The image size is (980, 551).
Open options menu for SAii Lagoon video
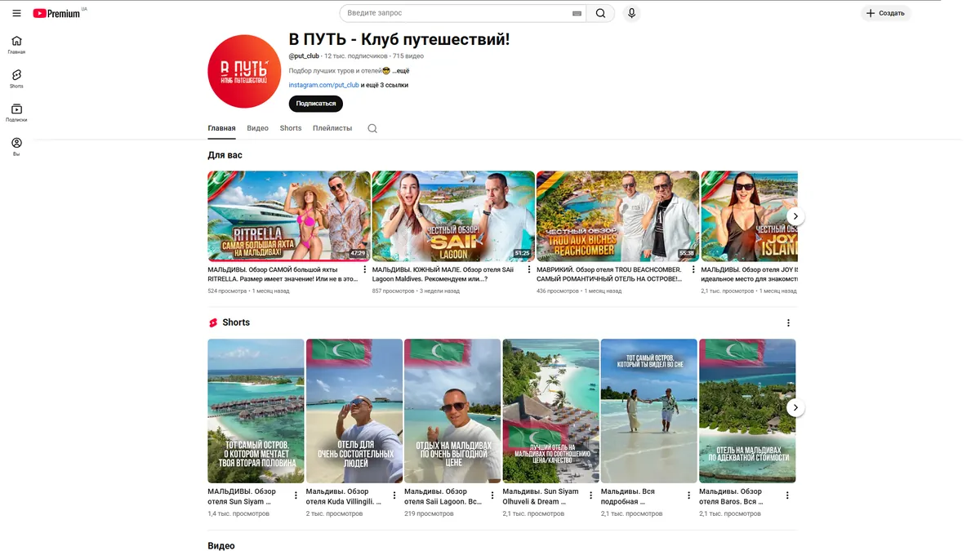coord(528,269)
